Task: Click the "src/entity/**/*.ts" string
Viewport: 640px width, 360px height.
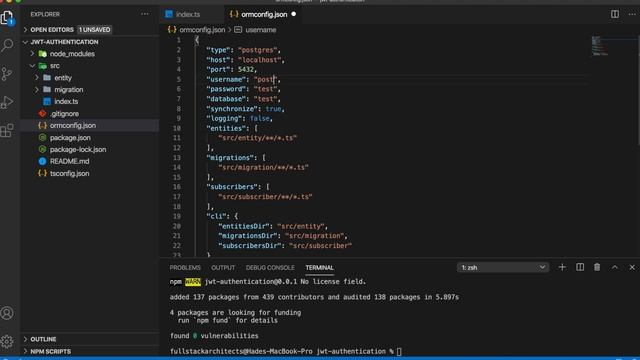Action: (x=258, y=138)
